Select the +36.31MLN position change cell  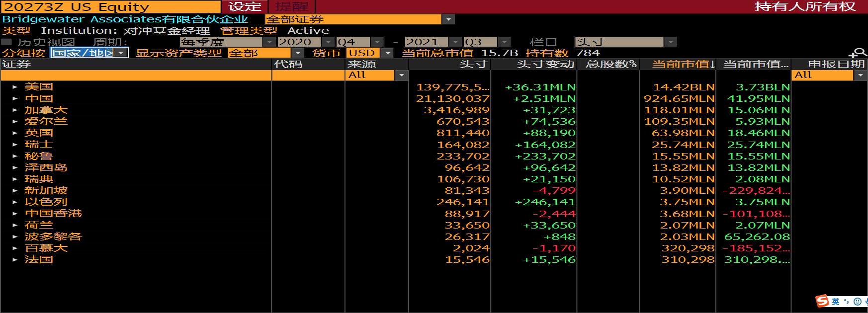coord(540,87)
